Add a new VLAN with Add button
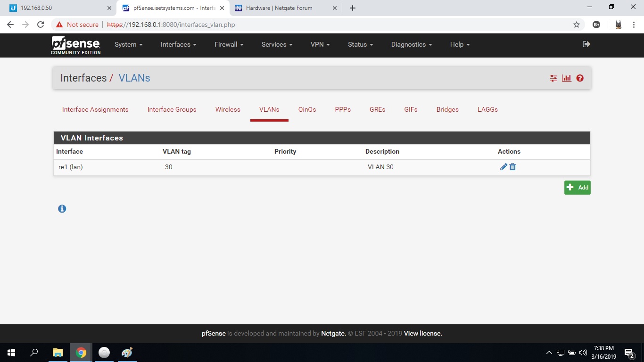The height and width of the screenshot is (362, 644). coord(577,188)
